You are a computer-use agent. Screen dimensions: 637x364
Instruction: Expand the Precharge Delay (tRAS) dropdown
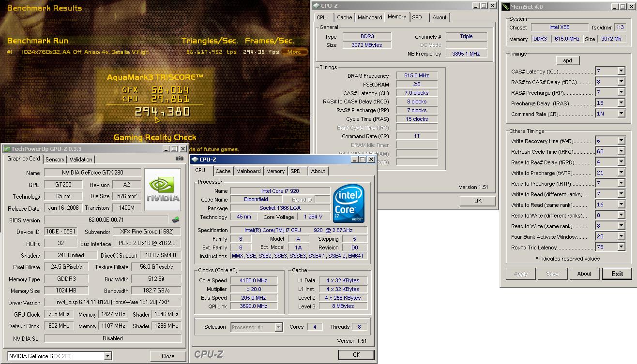(x=621, y=103)
